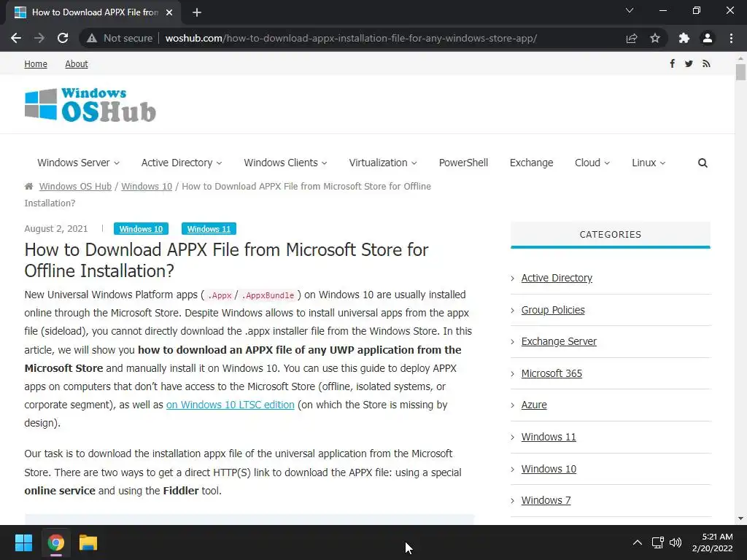Click the Chrome icon in taskbar

click(x=55, y=542)
